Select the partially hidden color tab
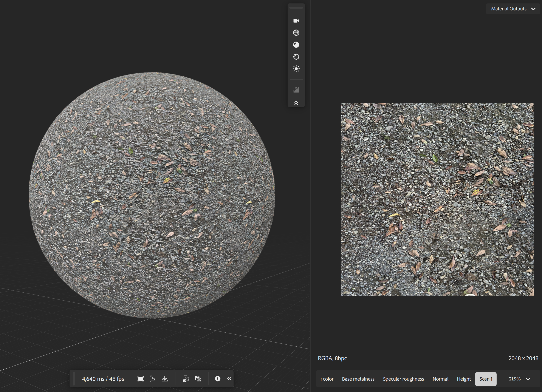The width and height of the screenshot is (542, 392). (327, 379)
